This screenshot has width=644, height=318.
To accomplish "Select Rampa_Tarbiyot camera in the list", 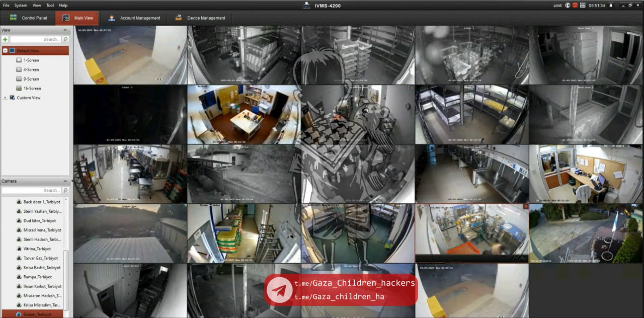I will coord(37,277).
